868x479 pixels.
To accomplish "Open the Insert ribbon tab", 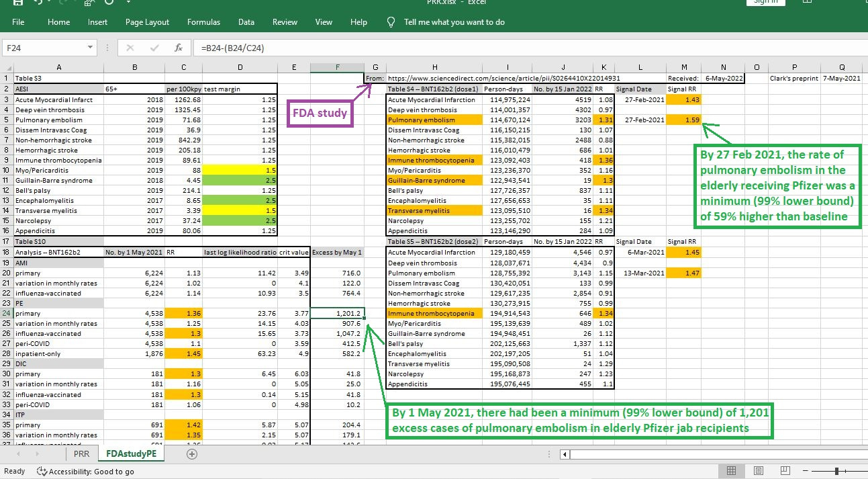I will 97,22.
